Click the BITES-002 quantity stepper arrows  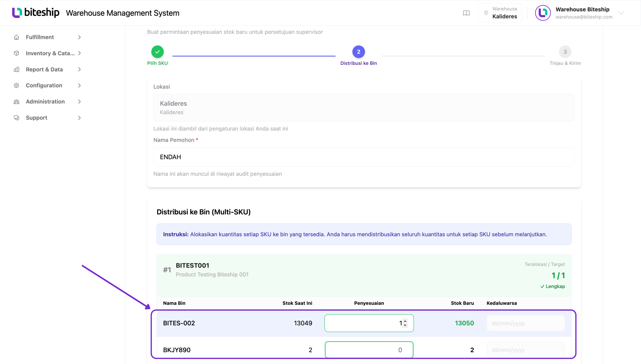[x=405, y=323]
